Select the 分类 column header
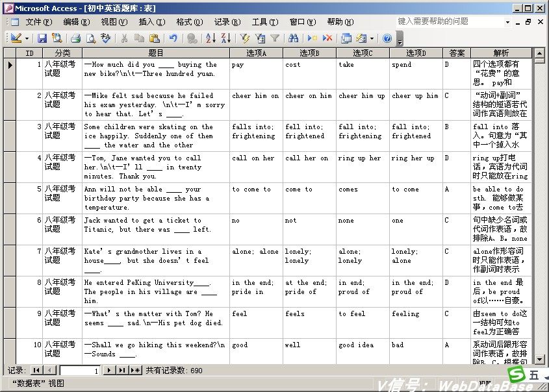This screenshot has height=392, width=549. pyautogui.click(x=62, y=53)
